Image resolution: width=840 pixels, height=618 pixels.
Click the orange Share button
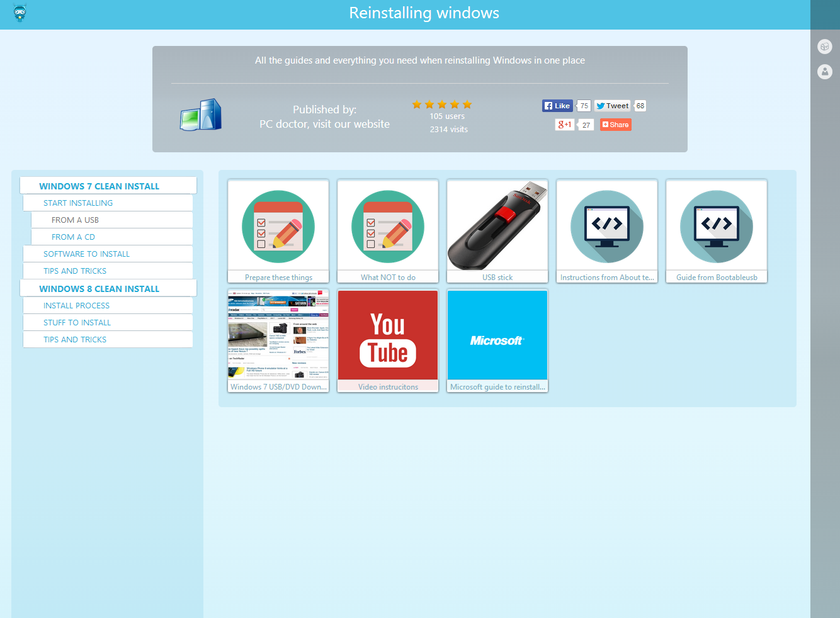click(615, 125)
